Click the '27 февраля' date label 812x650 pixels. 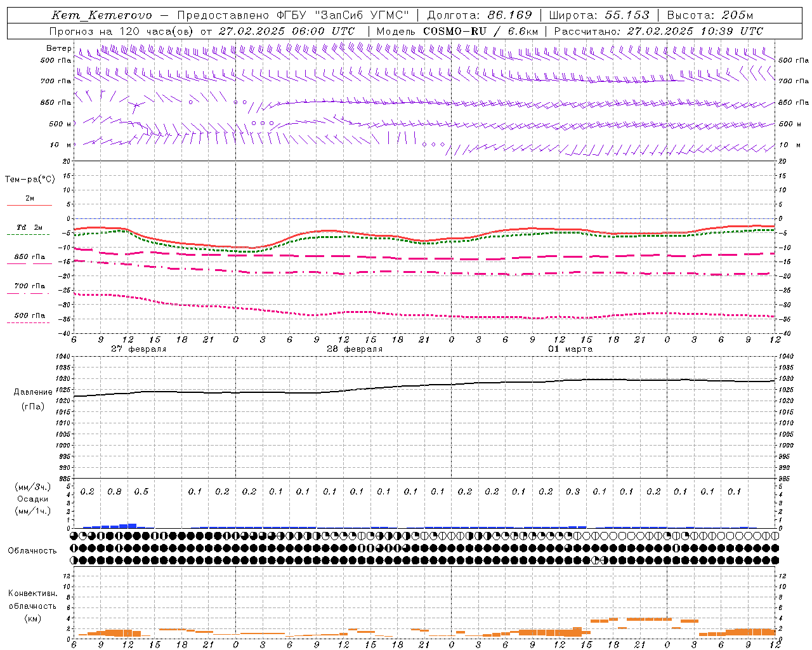[x=139, y=349]
